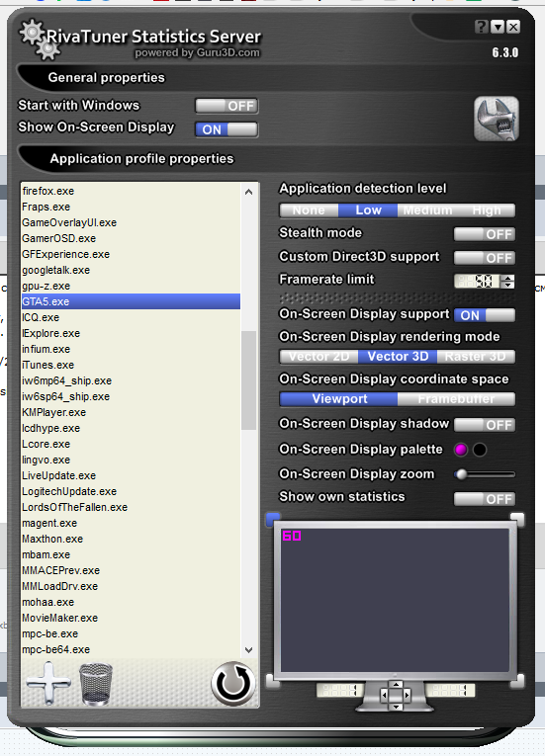The height and width of the screenshot is (756, 545).
Task: Enable Show own statistics switch
Action: tap(485, 499)
